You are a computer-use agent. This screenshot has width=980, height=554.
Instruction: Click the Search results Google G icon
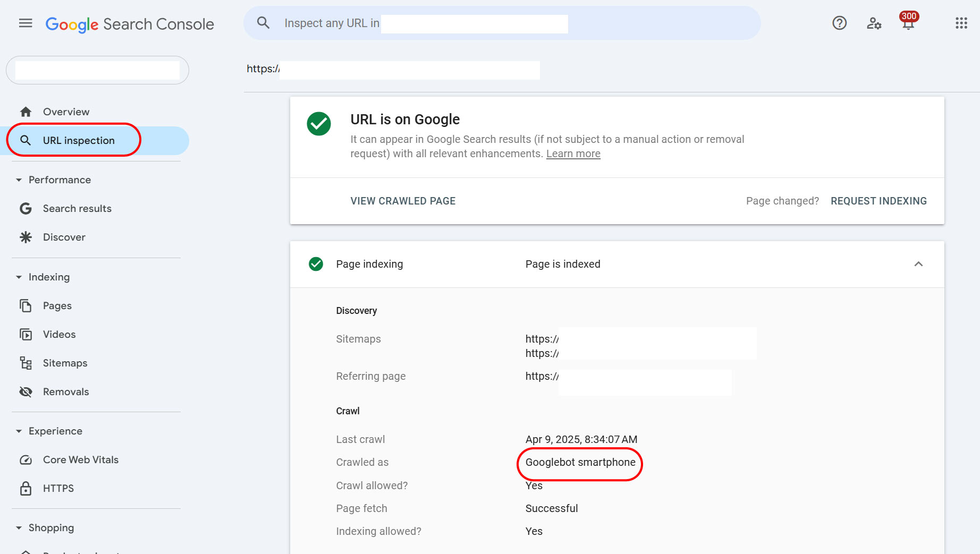(26, 209)
